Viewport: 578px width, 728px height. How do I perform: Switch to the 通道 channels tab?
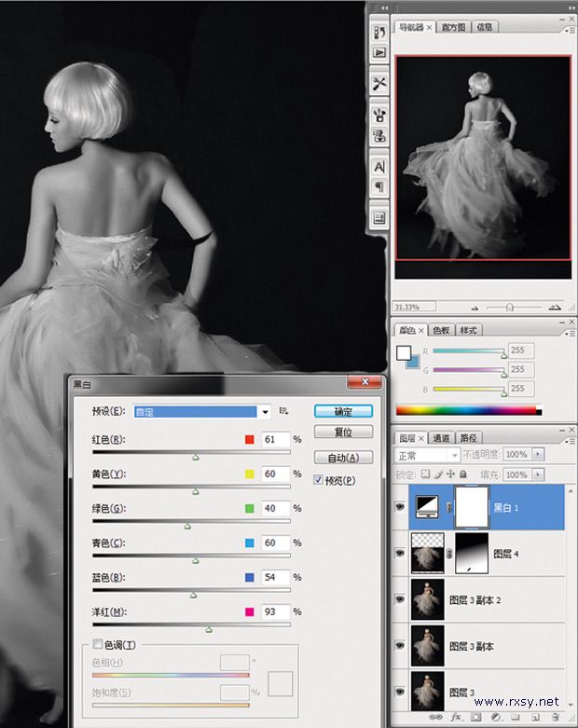[x=441, y=438]
